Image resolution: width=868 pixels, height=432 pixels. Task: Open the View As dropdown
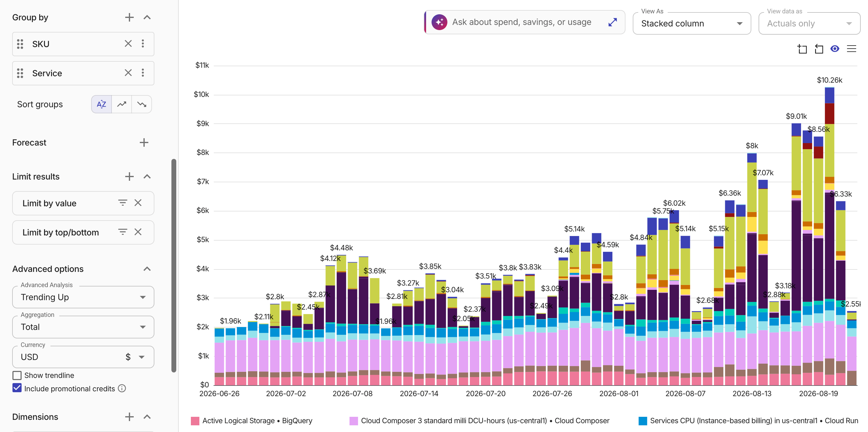coord(692,23)
